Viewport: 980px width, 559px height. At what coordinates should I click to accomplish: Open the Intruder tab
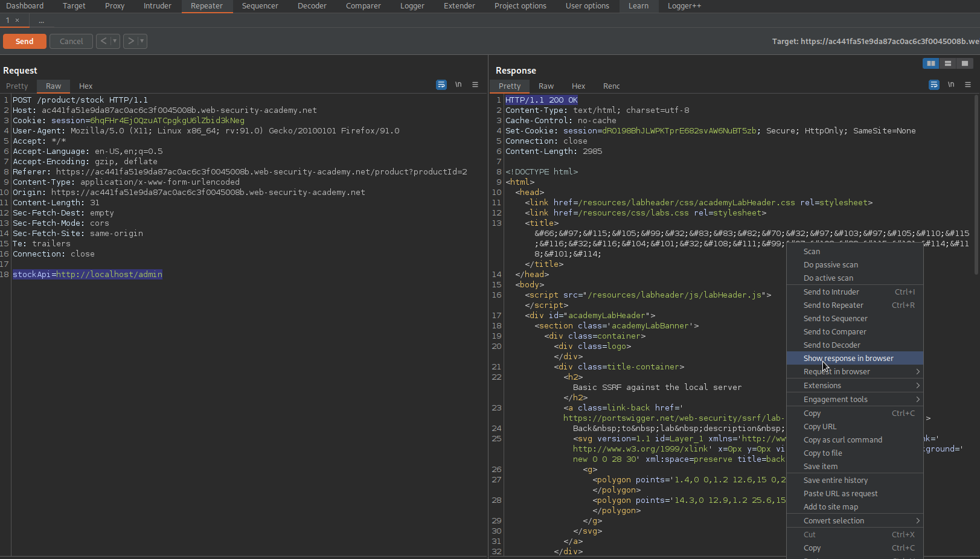pos(158,6)
